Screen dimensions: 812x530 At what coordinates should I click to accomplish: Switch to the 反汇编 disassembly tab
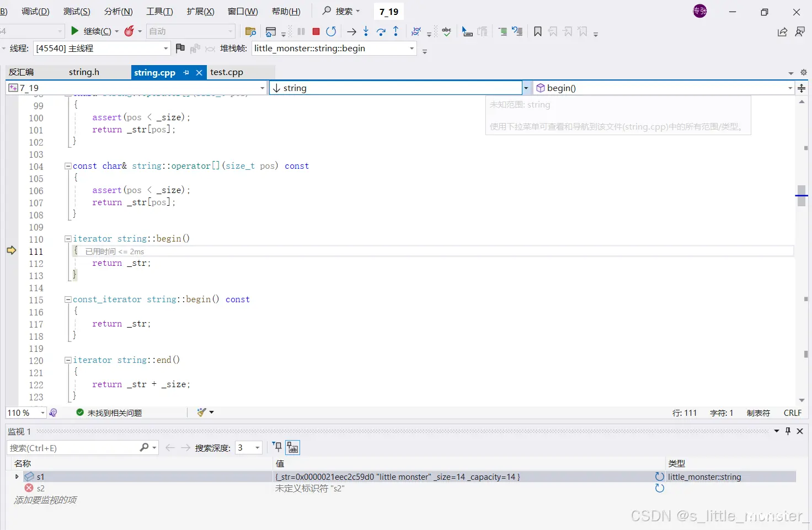22,72
